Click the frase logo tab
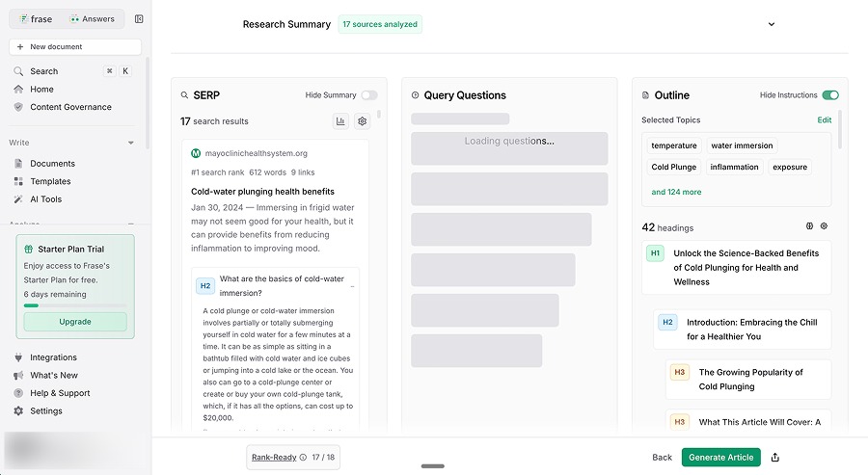Viewport: 868px width, 475px height. coord(36,19)
